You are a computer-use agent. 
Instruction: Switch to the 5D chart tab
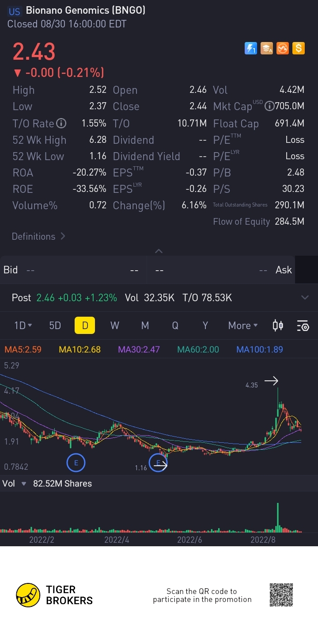click(55, 326)
